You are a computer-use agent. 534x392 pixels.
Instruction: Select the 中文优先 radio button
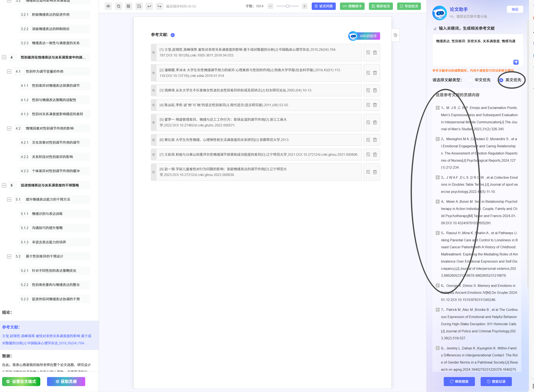(470, 80)
